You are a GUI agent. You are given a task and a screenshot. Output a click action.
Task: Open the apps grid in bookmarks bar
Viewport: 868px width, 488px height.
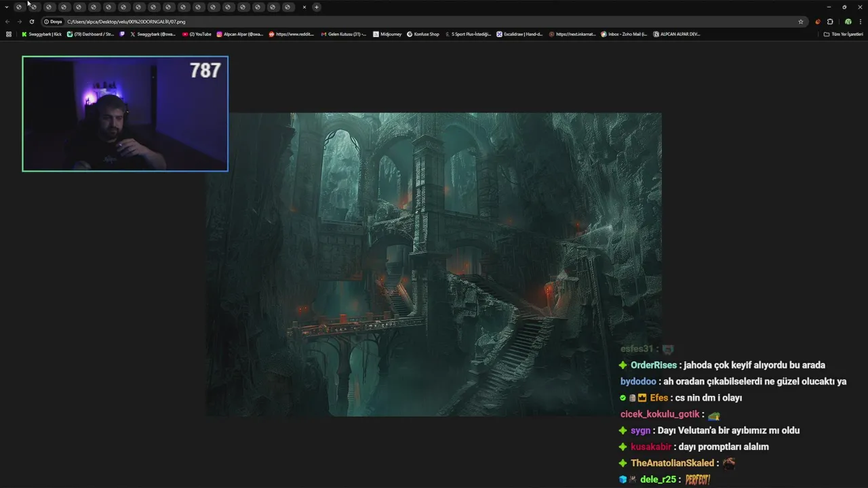click(x=9, y=34)
